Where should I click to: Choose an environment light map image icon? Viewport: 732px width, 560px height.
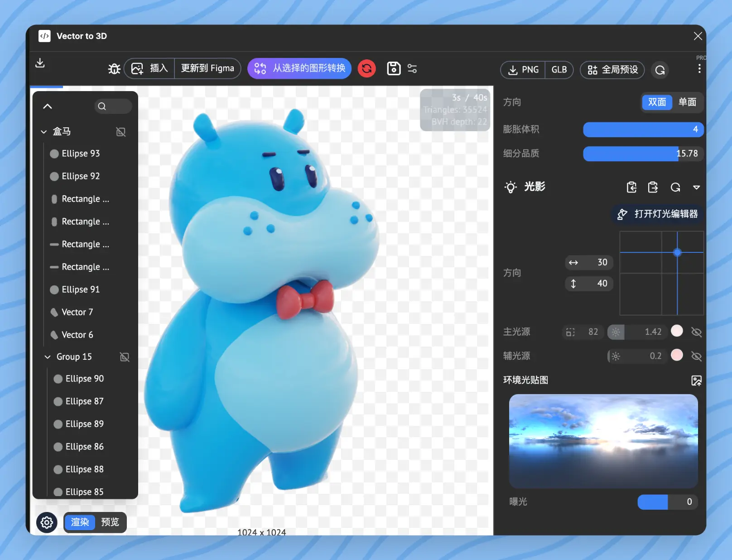click(696, 381)
